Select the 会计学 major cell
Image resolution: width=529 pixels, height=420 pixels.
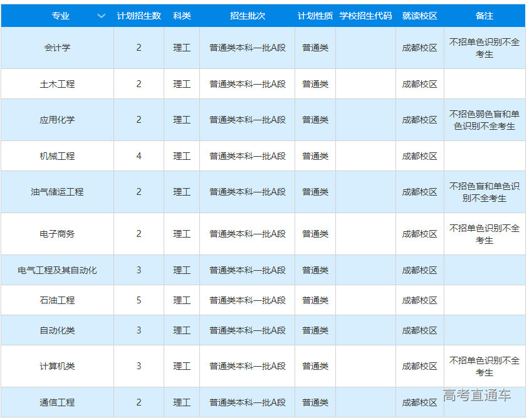click(57, 48)
